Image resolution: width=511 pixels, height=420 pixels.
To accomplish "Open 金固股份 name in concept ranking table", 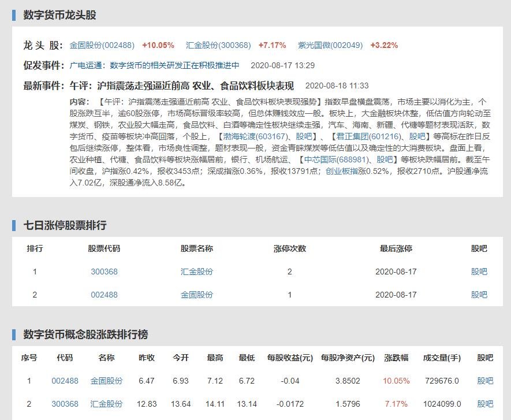I will [x=106, y=381].
